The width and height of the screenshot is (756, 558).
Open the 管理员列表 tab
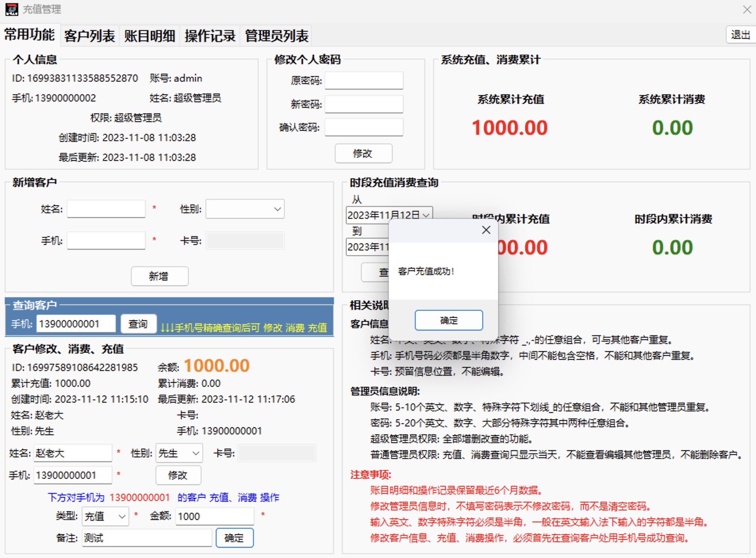coord(276,36)
